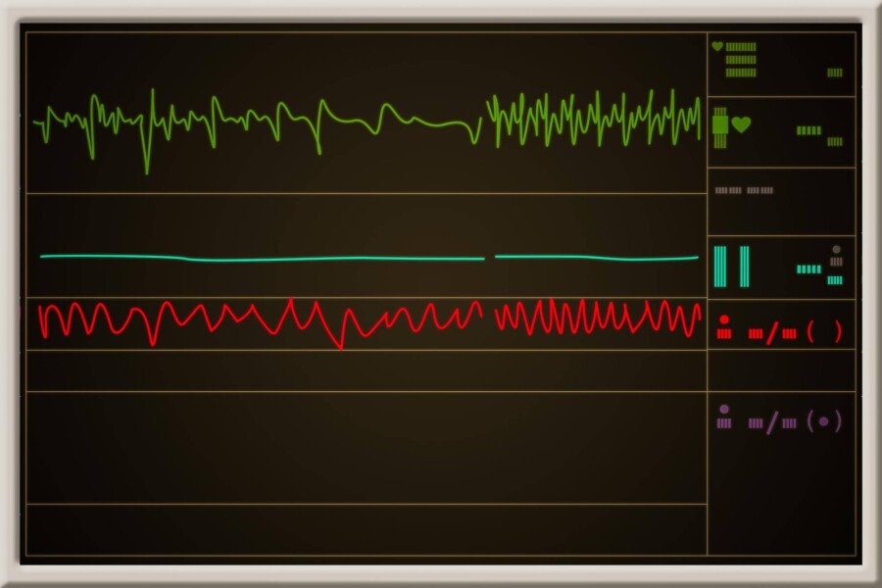This screenshot has height=588, width=882.
Task: Click the cyan flat waveform trace
Action: click(x=369, y=258)
